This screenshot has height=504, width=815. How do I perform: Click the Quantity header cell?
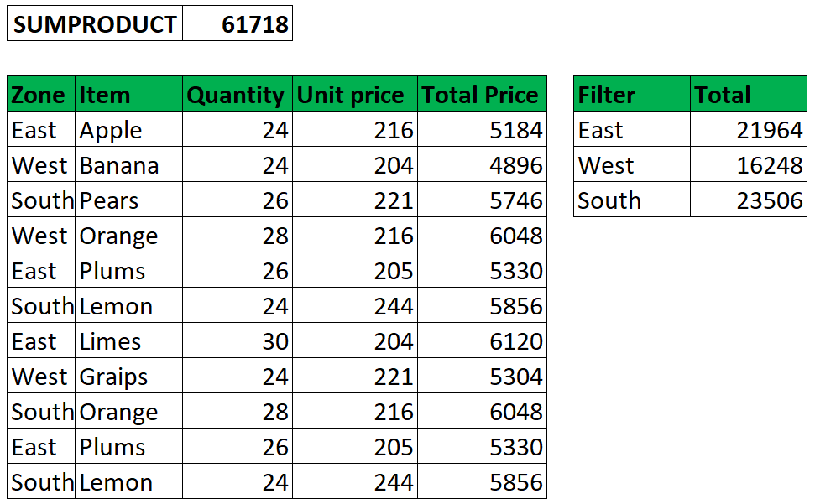238,94
